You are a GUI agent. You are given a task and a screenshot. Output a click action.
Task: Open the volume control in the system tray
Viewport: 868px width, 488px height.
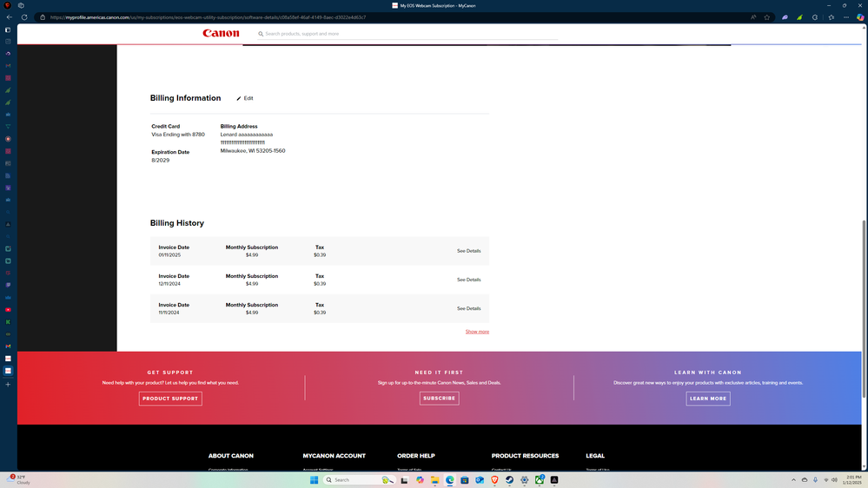pyautogui.click(x=834, y=479)
